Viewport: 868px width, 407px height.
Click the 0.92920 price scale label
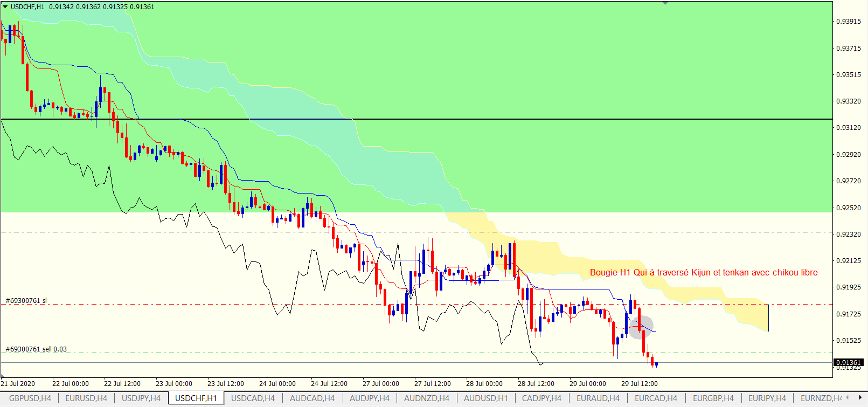[x=848, y=155]
